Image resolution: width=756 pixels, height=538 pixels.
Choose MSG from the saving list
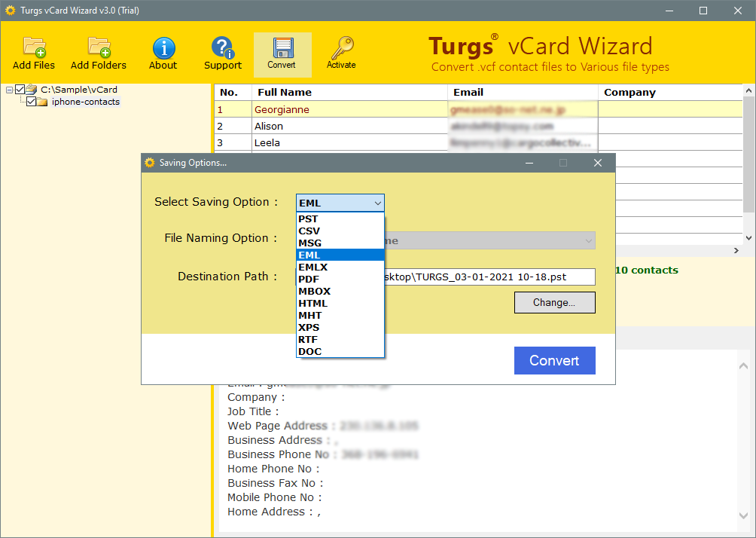[x=340, y=243]
